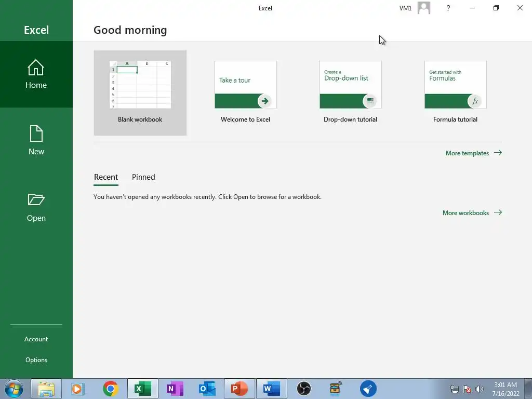This screenshot has height=399, width=532.
Task: Click the VM1 account avatar
Action: pos(424,8)
